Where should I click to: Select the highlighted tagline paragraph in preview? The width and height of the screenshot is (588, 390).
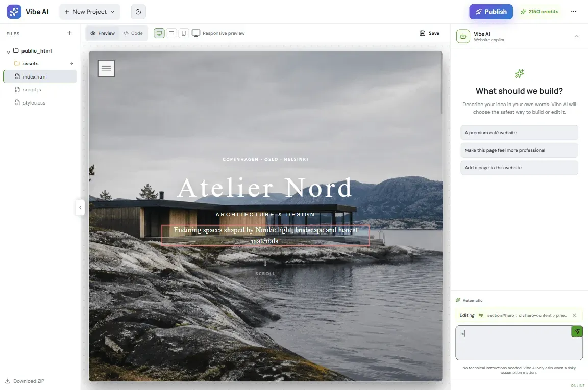click(x=265, y=235)
